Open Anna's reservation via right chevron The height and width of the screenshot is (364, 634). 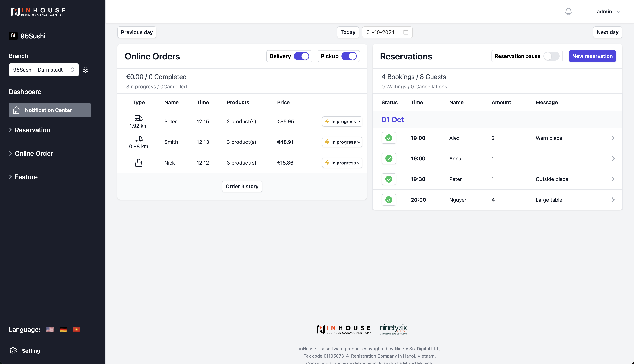[613, 159]
